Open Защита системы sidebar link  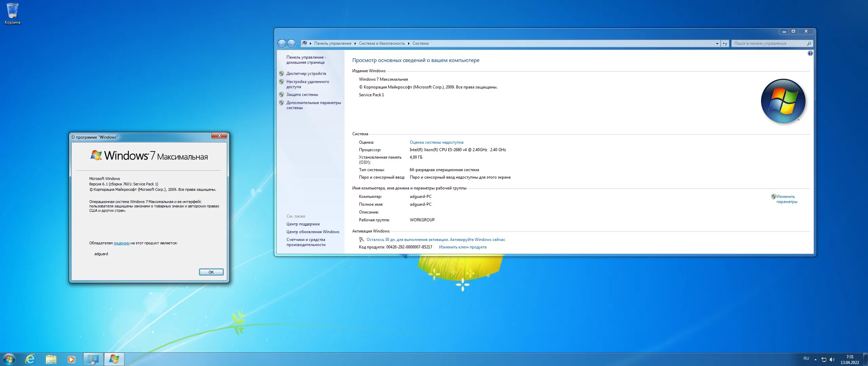coord(302,95)
